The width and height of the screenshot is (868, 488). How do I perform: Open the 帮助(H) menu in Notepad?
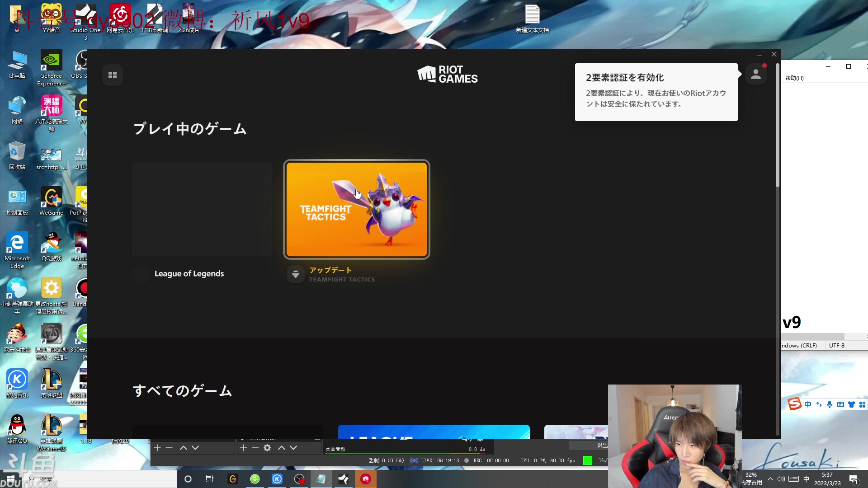pos(794,78)
